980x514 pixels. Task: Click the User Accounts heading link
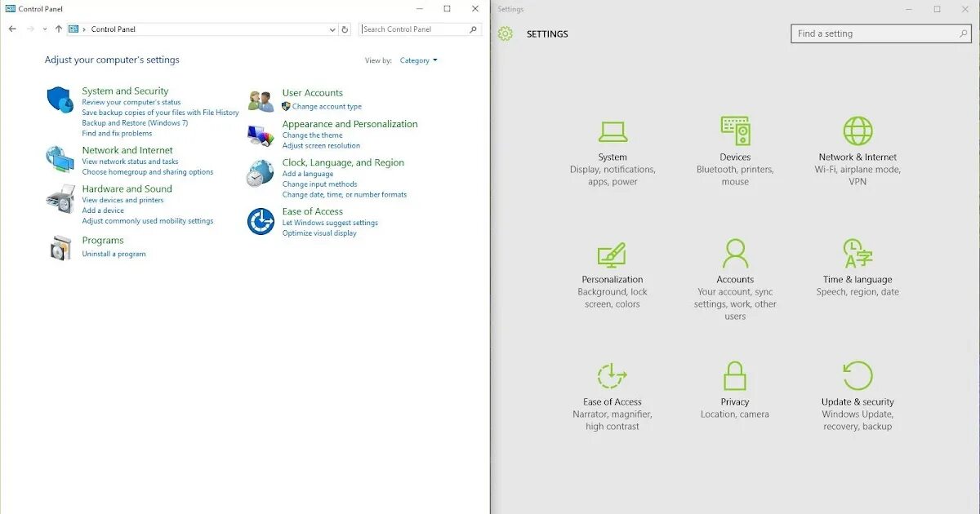click(x=312, y=93)
